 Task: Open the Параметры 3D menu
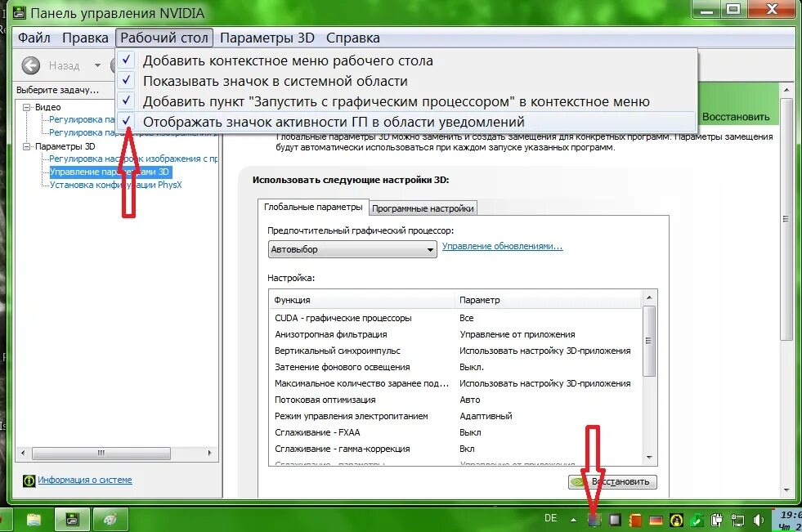tap(267, 38)
